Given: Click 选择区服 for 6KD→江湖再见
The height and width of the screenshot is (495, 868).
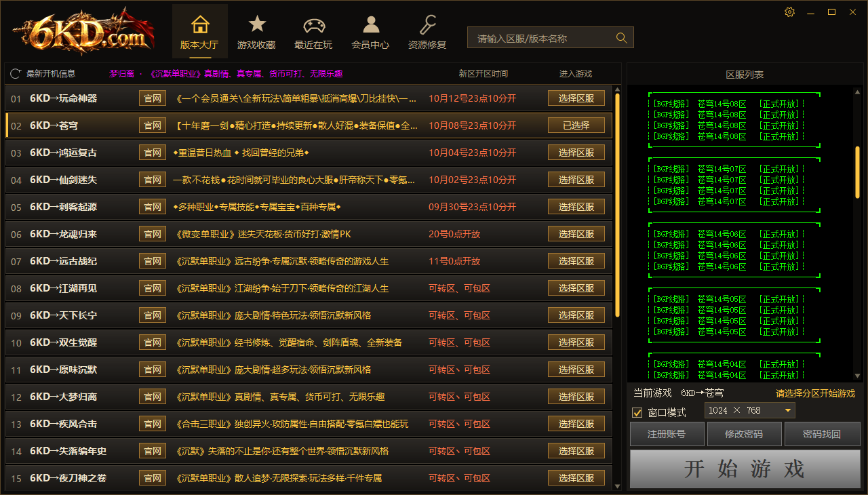Looking at the screenshot, I should click(576, 288).
